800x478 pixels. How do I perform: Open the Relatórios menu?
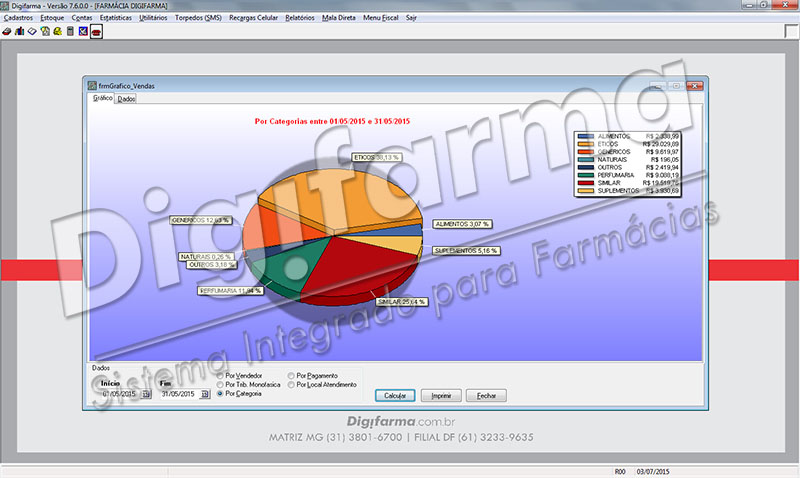(300, 18)
